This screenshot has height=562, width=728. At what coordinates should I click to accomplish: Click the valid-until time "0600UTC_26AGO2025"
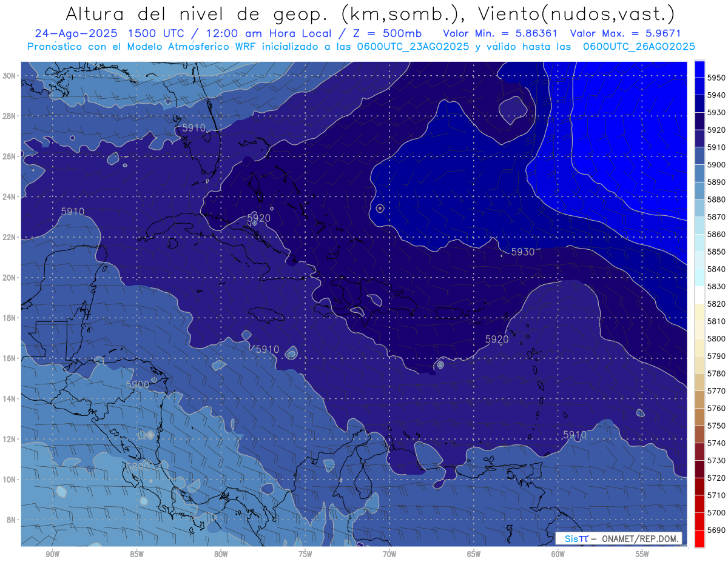pyautogui.click(x=638, y=47)
